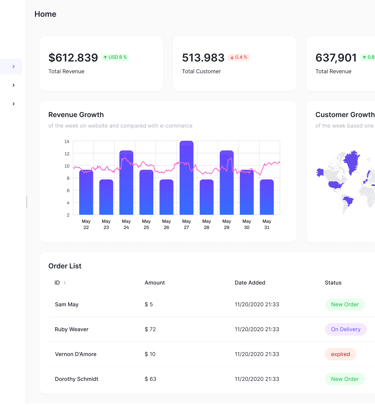Viewport: 375px width, 405px height.
Task: Open the Vernon D'Amore order row
Action: click(211, 354)
